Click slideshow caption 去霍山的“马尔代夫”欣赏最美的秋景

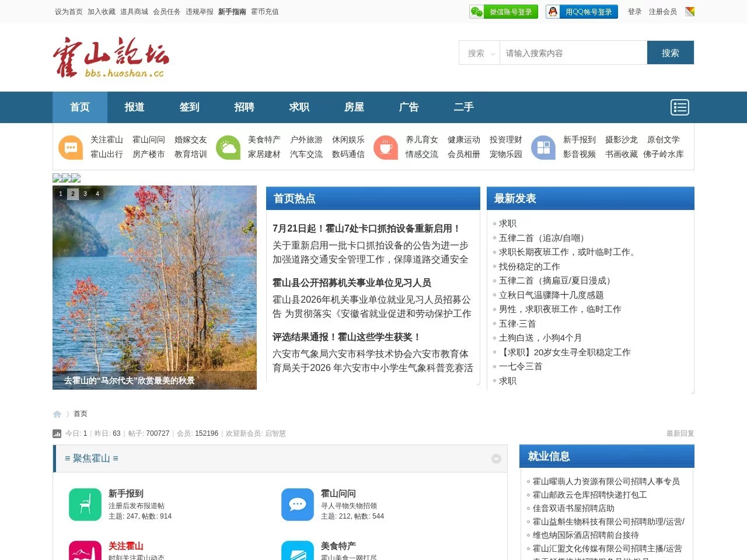[x=130, y=380]
